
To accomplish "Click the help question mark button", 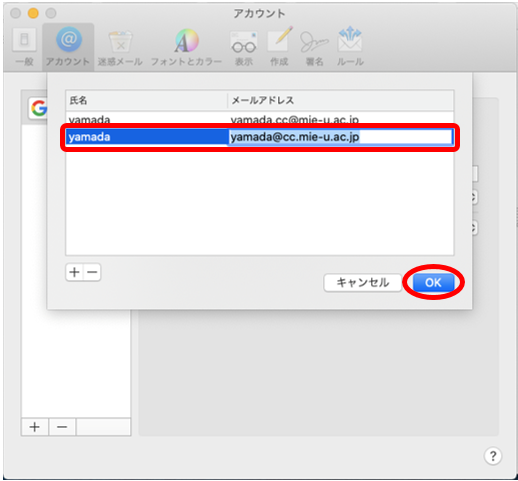I will (493, 455).
